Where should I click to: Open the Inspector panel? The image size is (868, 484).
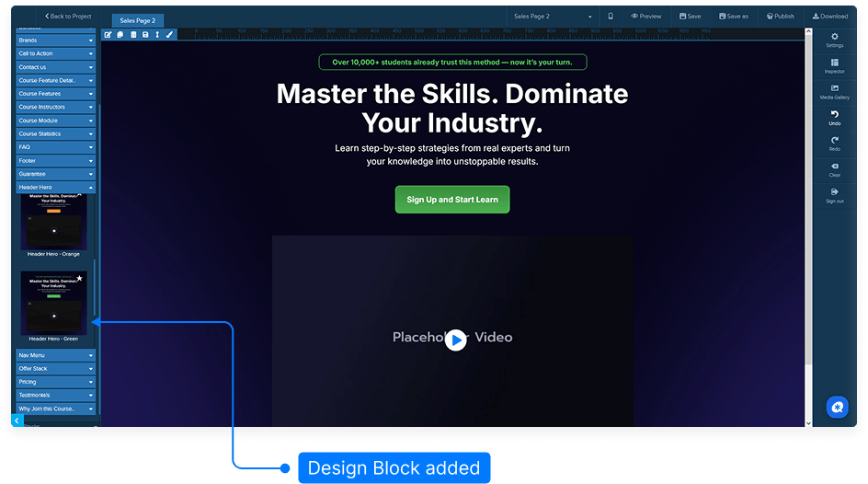[x=834, y=65]
